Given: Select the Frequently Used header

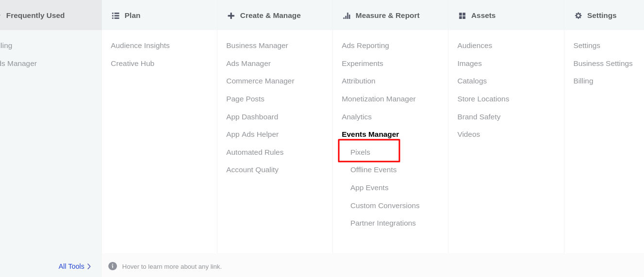Looking at the screenshot, I should [35, 16].
